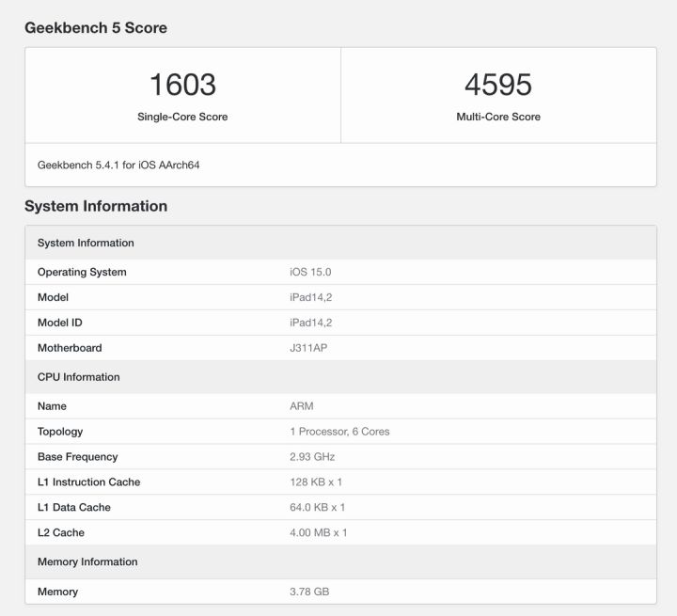Click the Name row label

pos(52,406)
